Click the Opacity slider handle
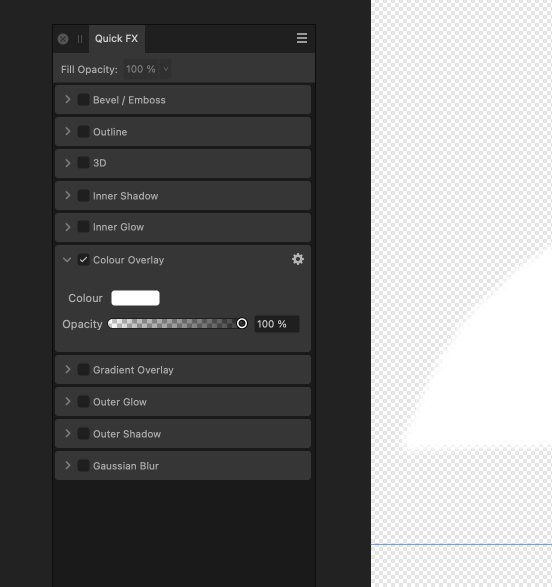Screen dimensions: 552x587 point(242,323)
